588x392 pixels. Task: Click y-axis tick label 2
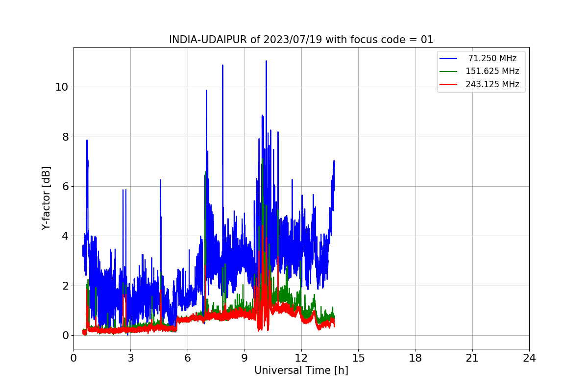point(66,286)
